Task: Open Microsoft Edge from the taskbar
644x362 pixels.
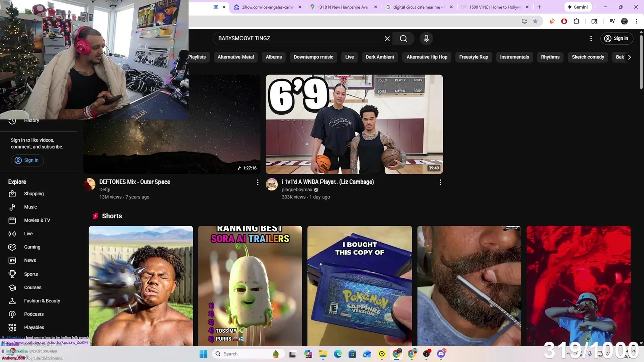Action: (338, 354)
